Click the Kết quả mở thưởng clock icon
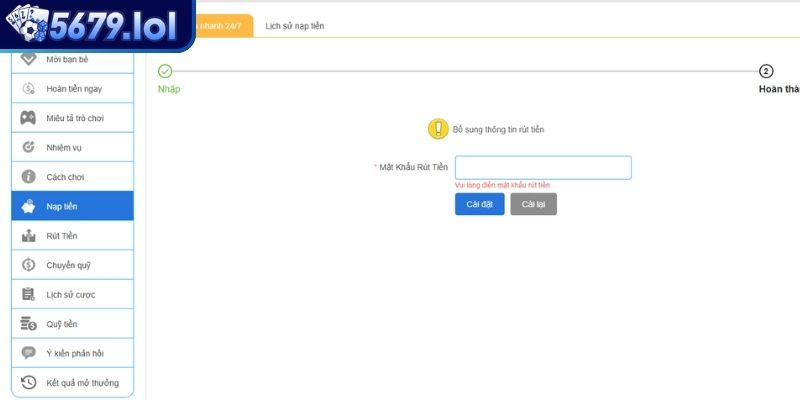Screen dimensions: 800x400 29,382
